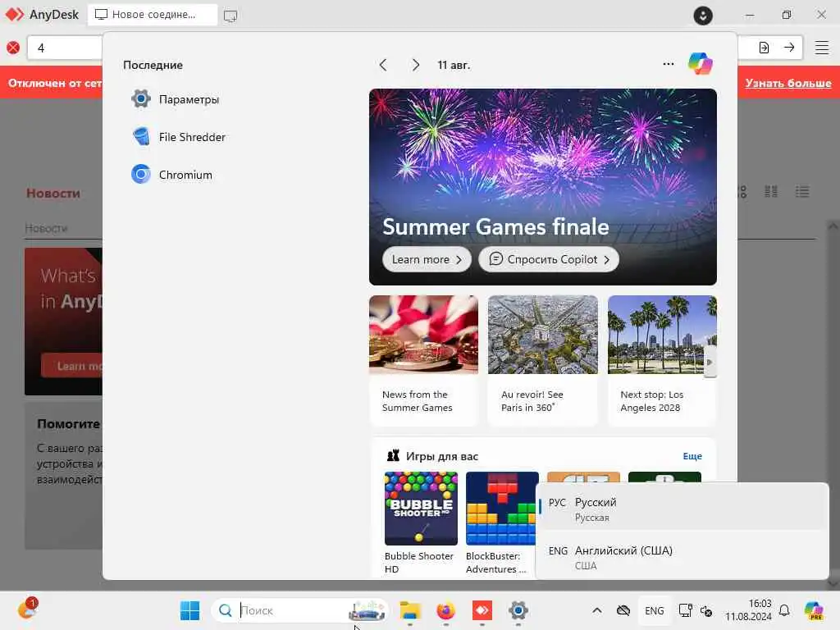Click Новости heading in AnyDesk
Viewport: 840px width, 630px height.
click(x=53, y=194)
